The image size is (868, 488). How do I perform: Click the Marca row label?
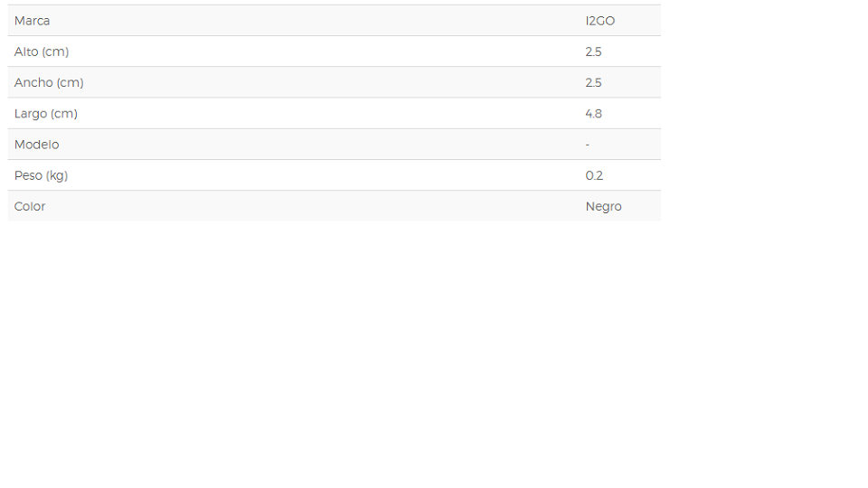coord(33,21)
